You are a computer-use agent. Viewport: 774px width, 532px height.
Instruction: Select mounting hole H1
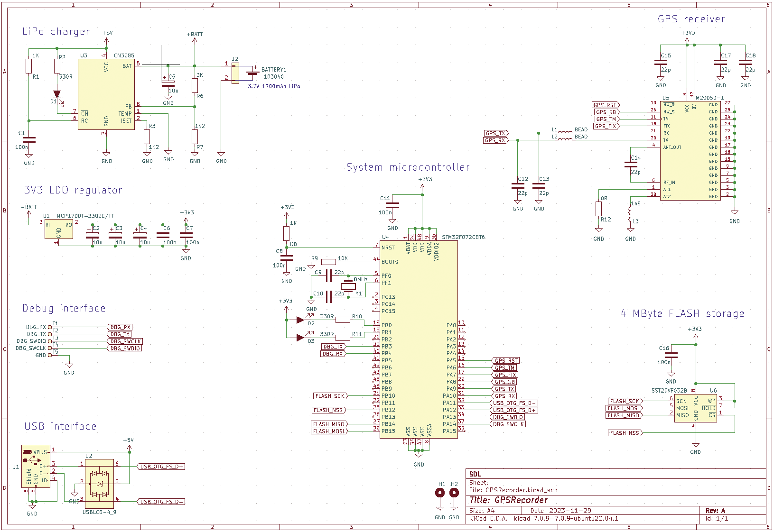(x=440, y=493)
